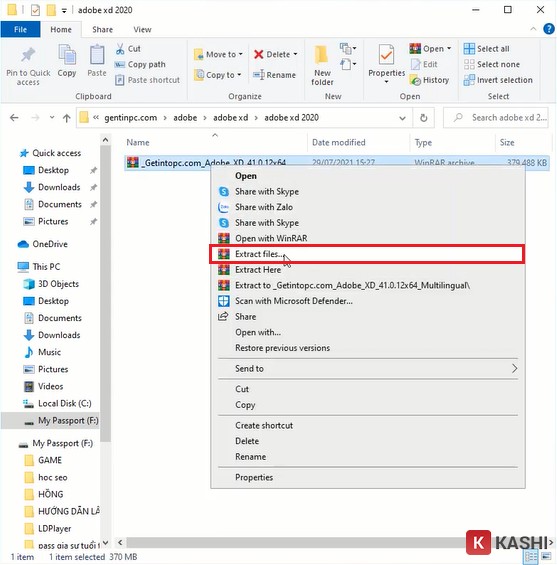Click 'gentinpc.com' breadcrumb segment
This screenshot has width=557, height=565.
(130, 118)
